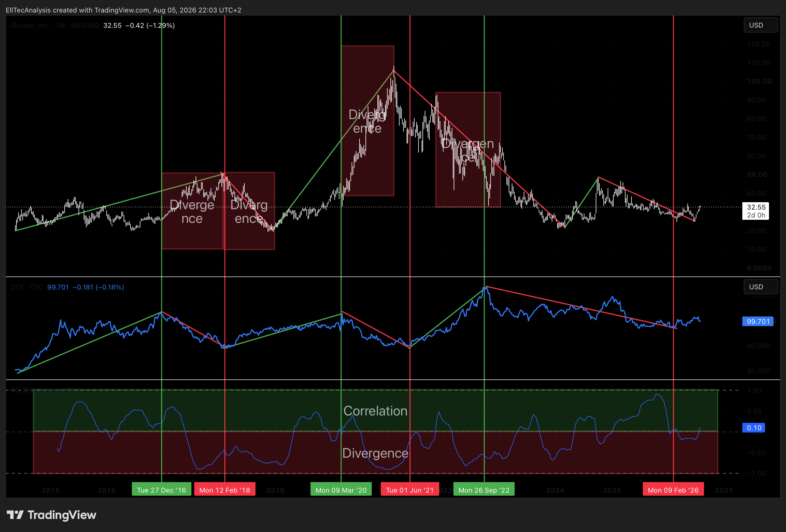Click the TradingView wordmark link
786x532 pixels.
(x=62, y=515)
